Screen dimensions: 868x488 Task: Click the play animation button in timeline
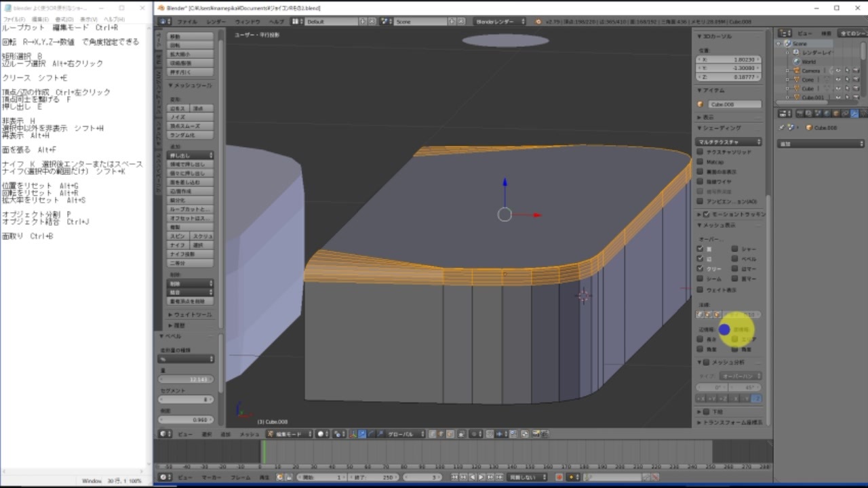pyautogui.click(x=481, y=477)
